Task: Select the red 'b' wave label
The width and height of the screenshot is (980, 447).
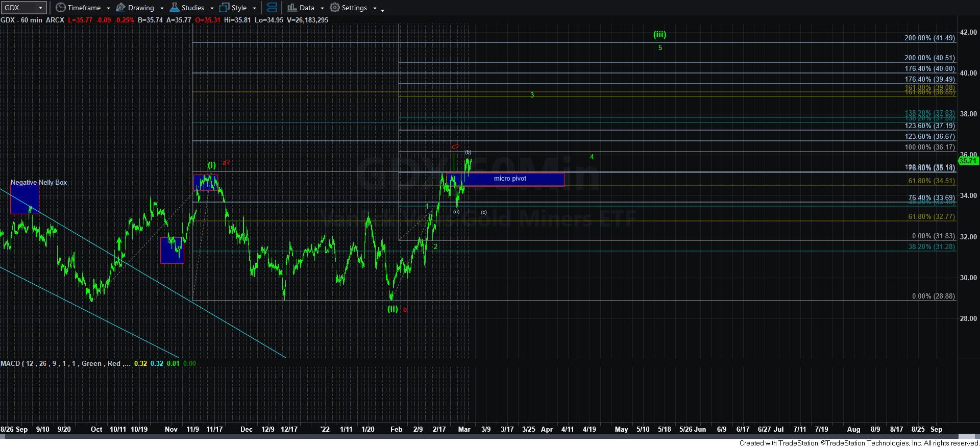Action: 405,309
